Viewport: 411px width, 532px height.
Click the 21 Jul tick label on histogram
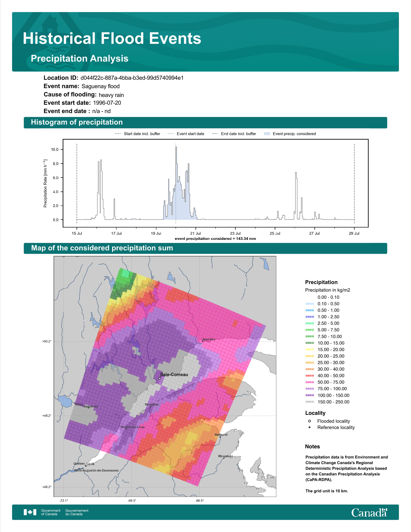(x=196, y=233)
